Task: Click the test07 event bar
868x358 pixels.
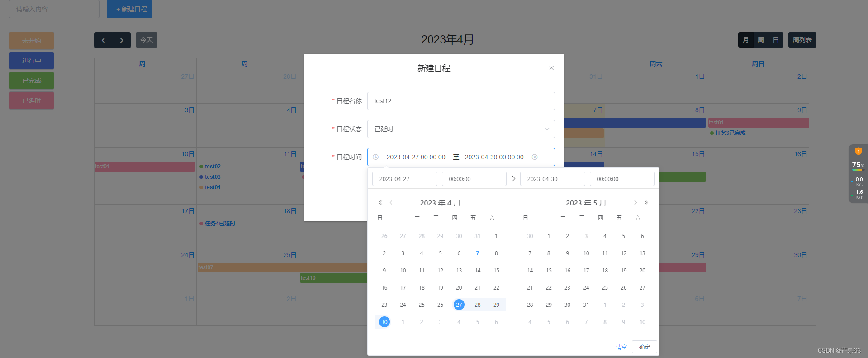Action: click(x=282, y=267)
